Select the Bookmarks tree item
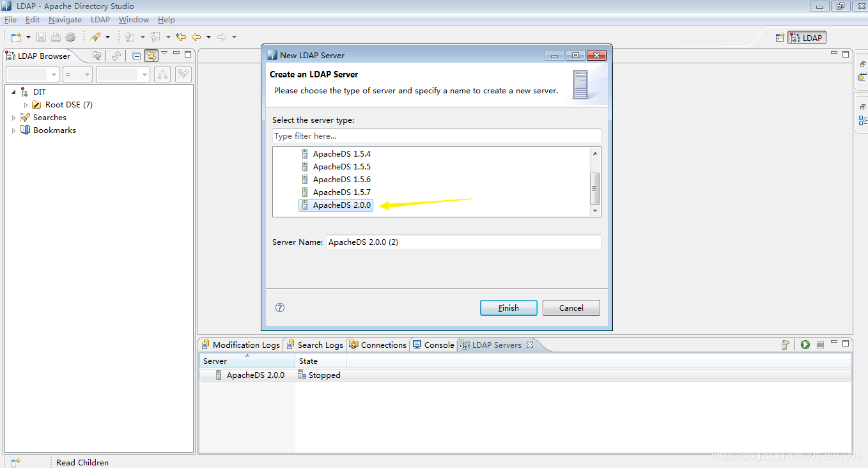Viewport: 868px width, 468px height. pos(54,130)
